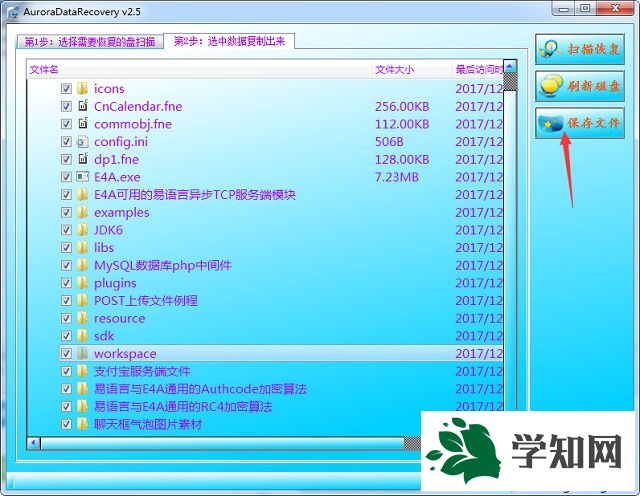
Task: Select the MySQL数据库php中间件 folder name
Action: (163, 266)
